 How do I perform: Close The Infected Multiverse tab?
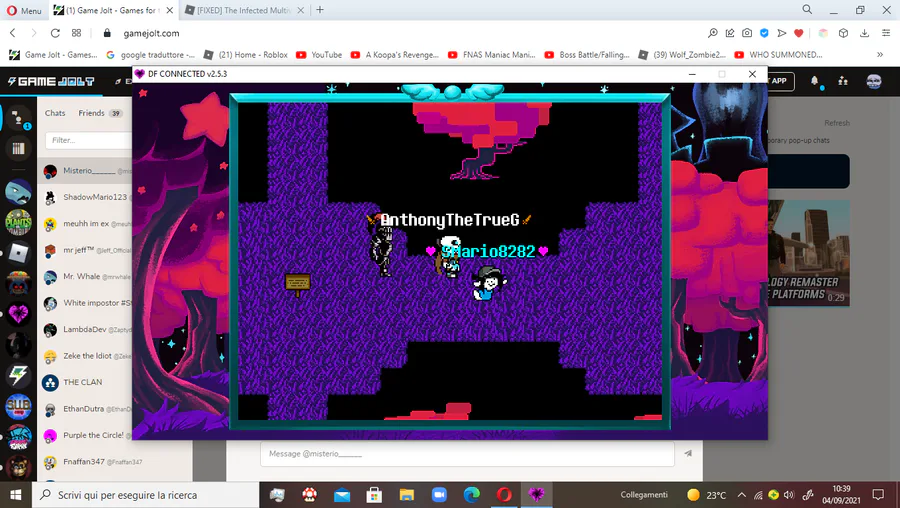point(300,10)
